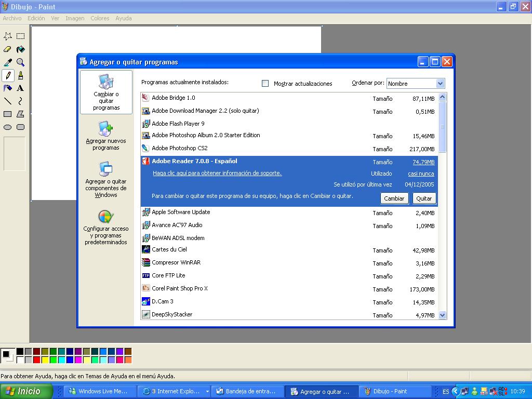
Task: Open the Imagen menu in Paint
Action: 75,18
